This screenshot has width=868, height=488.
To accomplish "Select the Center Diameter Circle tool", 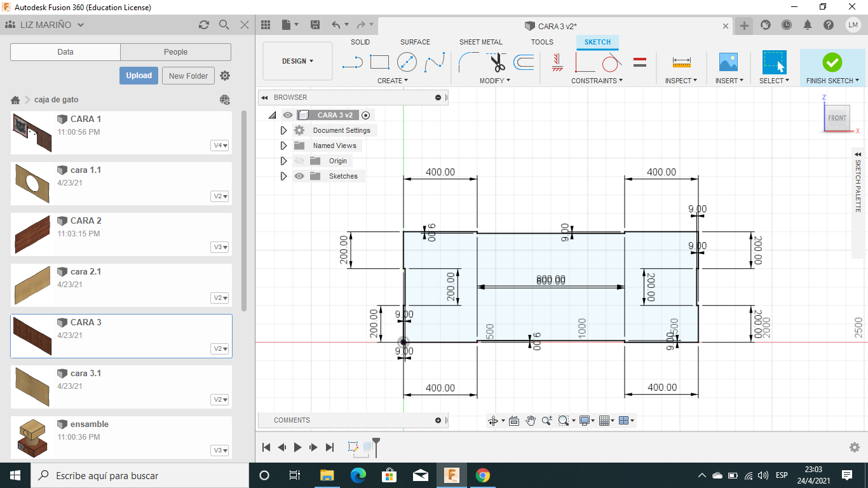I will (407, 62).
